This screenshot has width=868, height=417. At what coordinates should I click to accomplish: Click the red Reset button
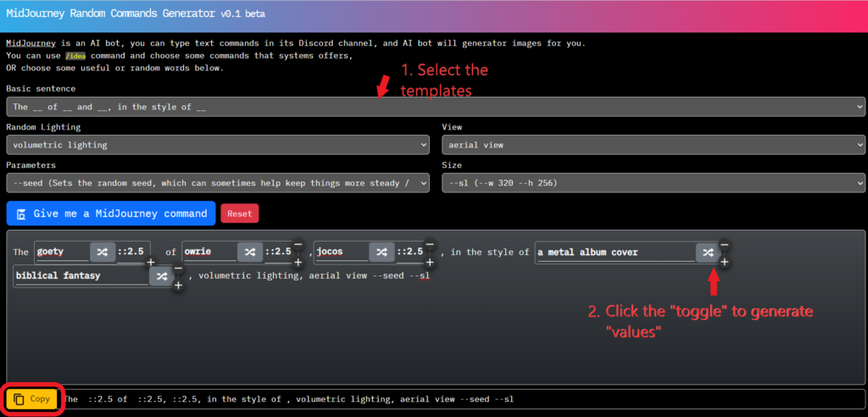point(240,214)
